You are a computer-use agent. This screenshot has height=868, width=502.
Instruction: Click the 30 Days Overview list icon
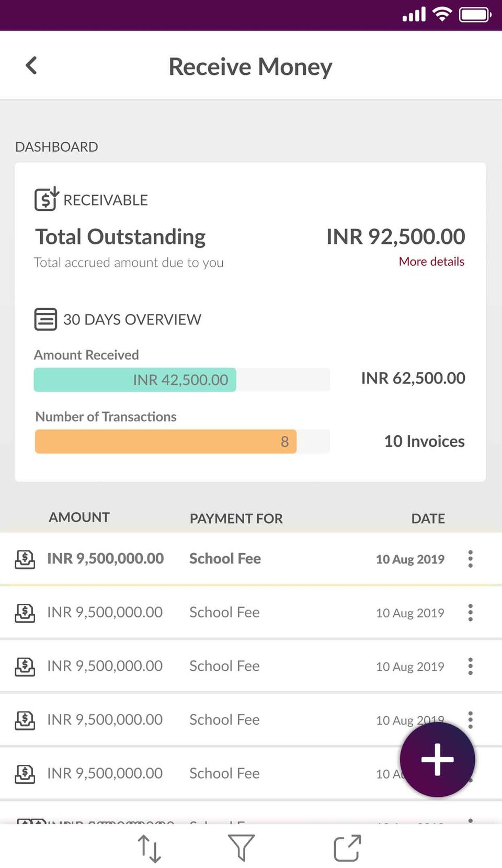(45, 319)
